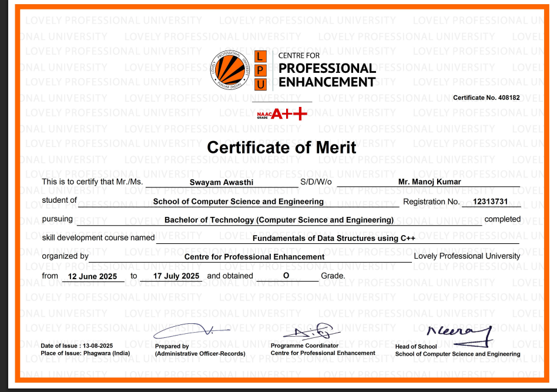557x392 pixels.
Task: Click the start date '12 June 2025'
Action: point(92,276)
